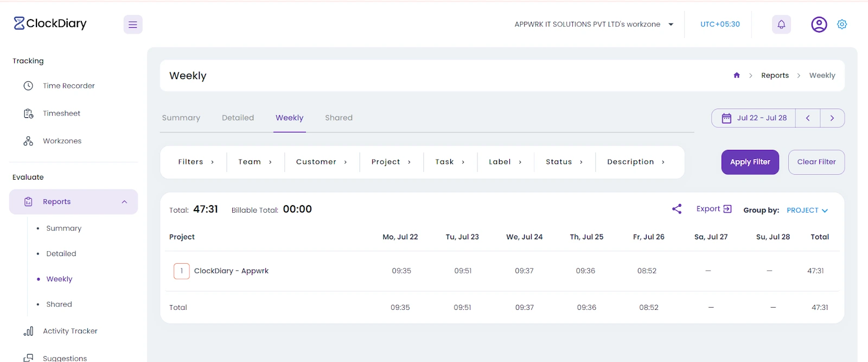This screenshot has width=868, height=362.
Task: Go to next week arrow
Action: tap(832, 118)
